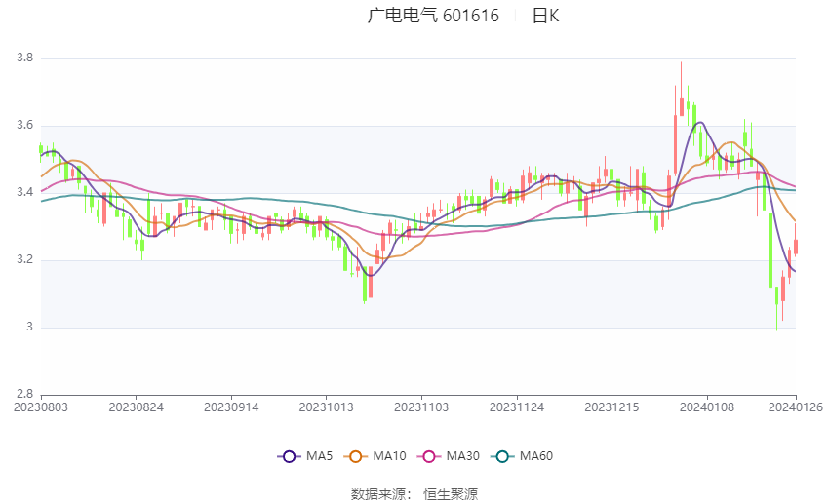
Task: Select the 日K period label
Action: point(545,16)
